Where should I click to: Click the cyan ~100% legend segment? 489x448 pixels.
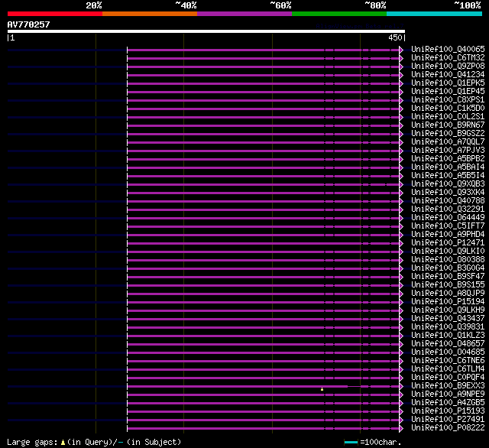click(x=435, y=14)
